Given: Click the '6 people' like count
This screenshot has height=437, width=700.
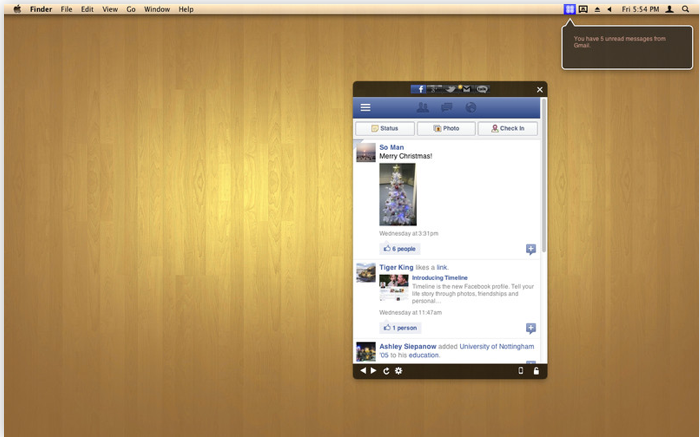Looking at the screenshot, I should (400, 249).
